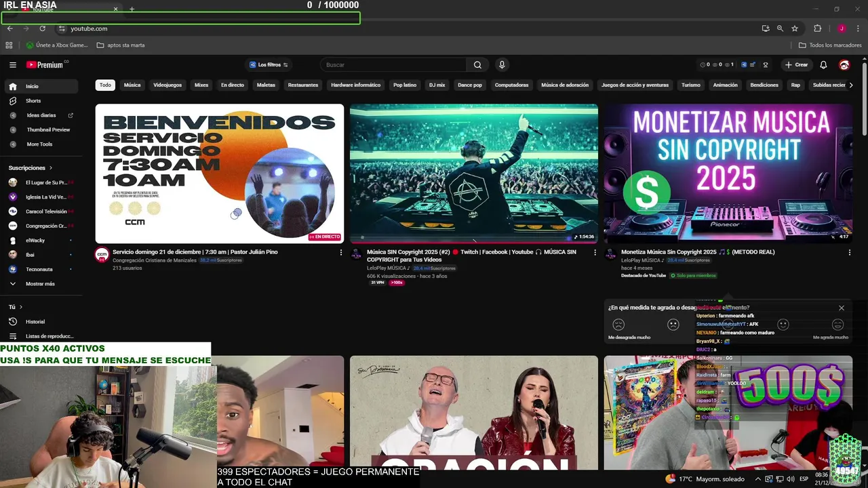Click the extension trophy icon near Crear
The image size is (868, 488).
(766, 65)
